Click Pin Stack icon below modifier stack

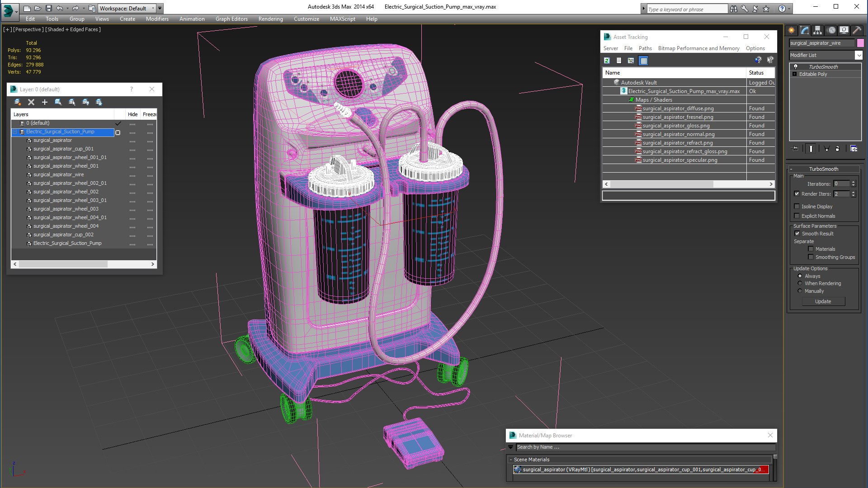795,148
